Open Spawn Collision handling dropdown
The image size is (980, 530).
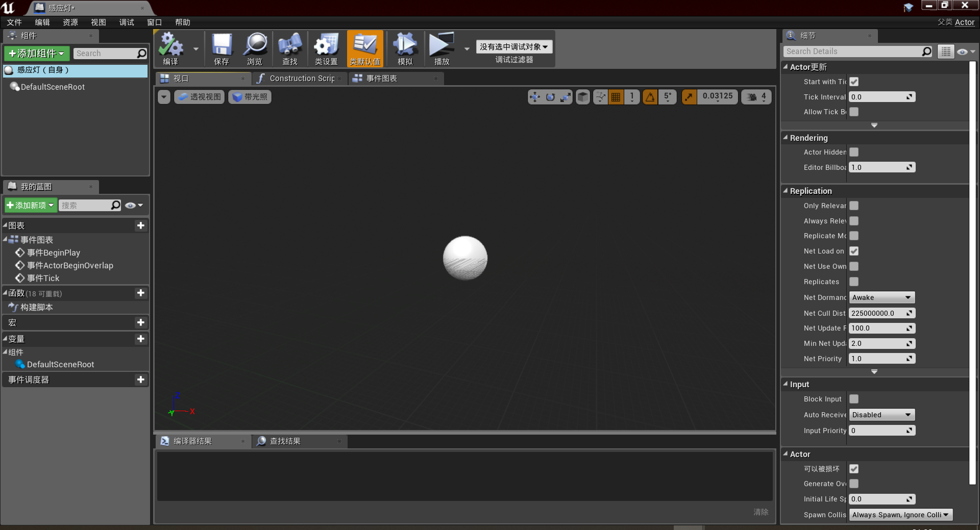coord(901,515)
